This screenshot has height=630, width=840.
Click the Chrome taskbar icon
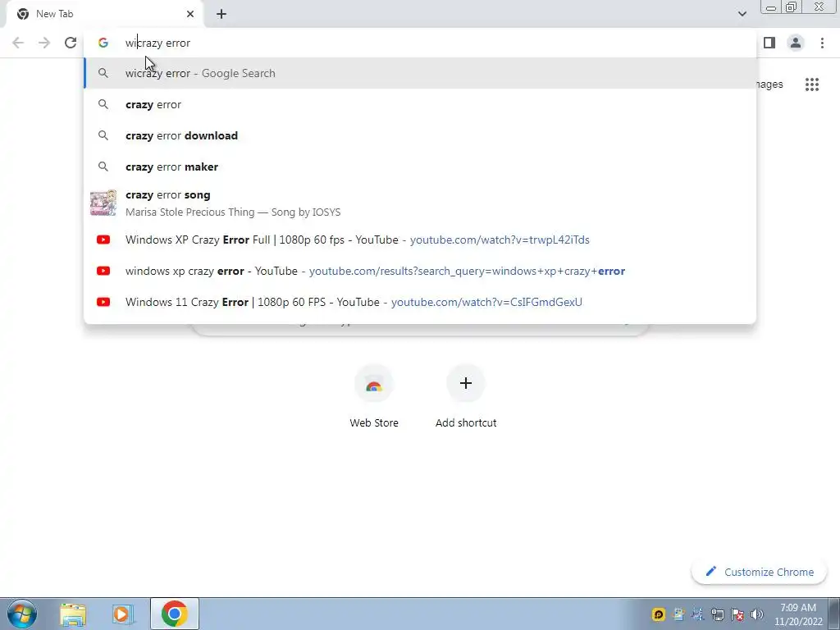tap(174, 614)
